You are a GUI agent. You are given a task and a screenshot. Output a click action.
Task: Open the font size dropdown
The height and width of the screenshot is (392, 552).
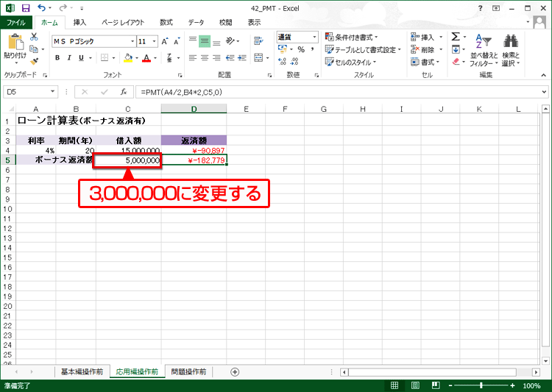[154, 41]
